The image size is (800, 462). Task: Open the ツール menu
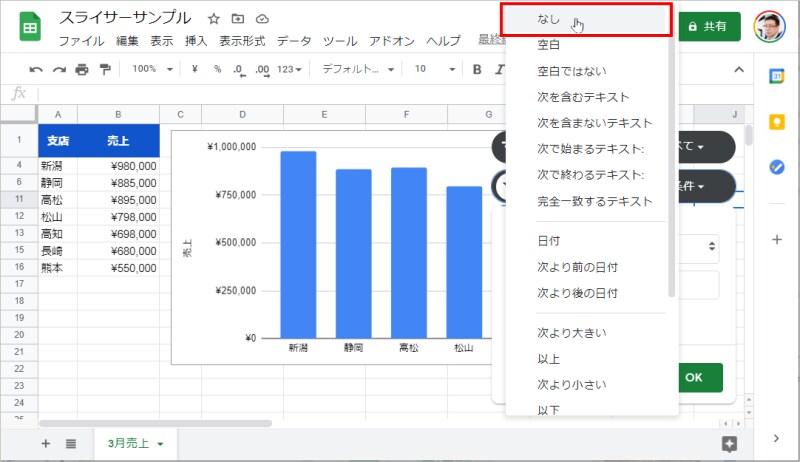(340, 41)
